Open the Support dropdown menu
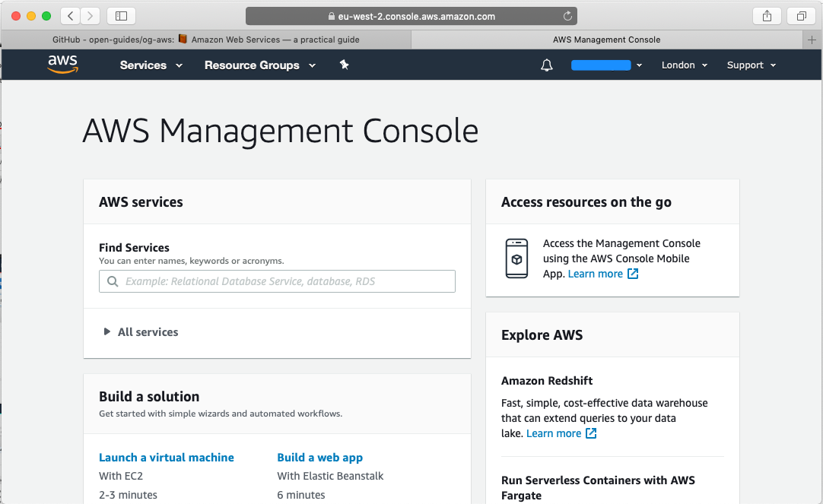The width and height of the screenshot is (823, 504). [x=751, y=65]
